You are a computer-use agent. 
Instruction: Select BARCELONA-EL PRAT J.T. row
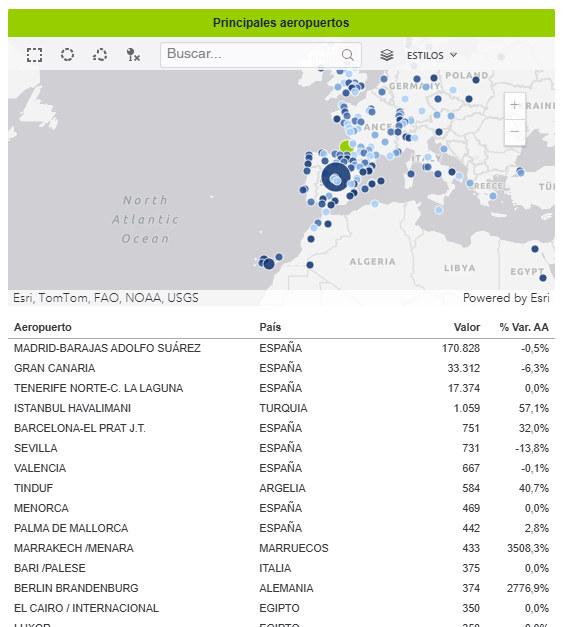click(x=282, y=428)
